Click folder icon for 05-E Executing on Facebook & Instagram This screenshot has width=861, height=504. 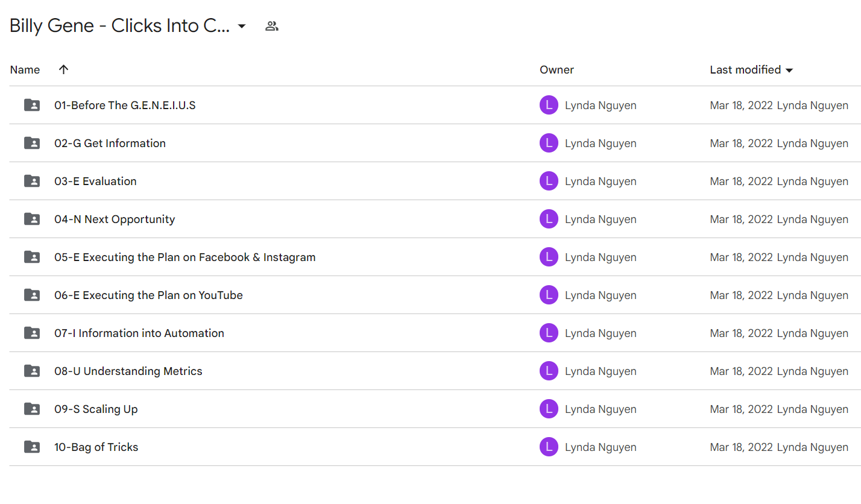coord(32,257)
